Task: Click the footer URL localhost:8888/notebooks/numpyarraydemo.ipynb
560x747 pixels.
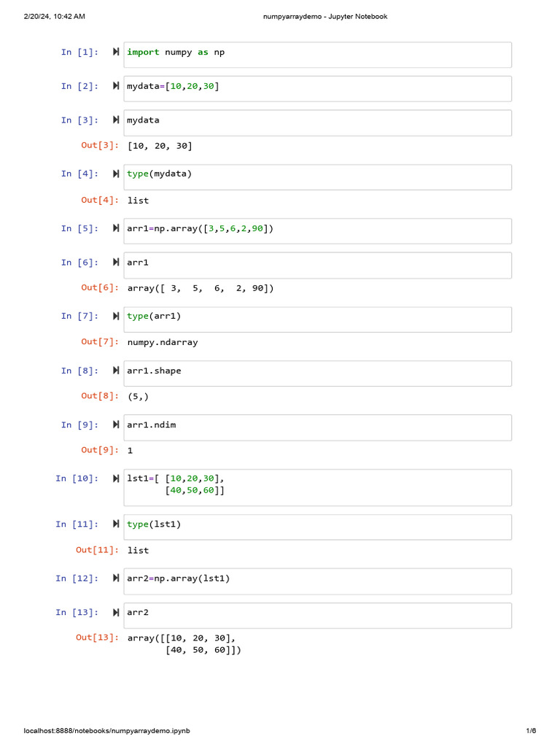Action: 106,730
